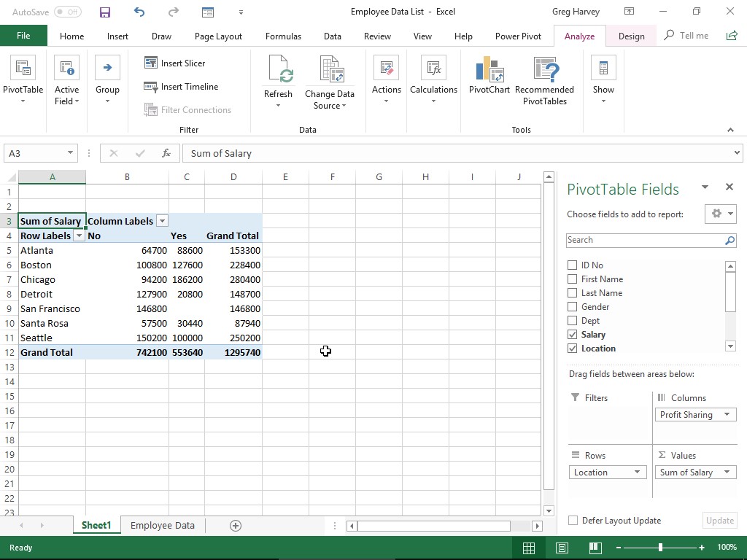Check the Gender field checkbox
The height and width of the screenshot is (560, 747).
tap(573, 307)
